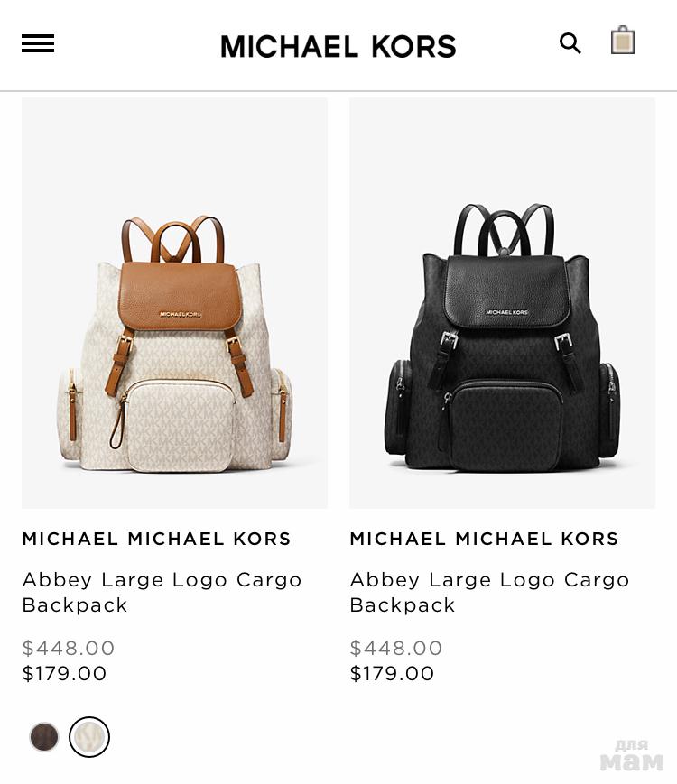Select the brown color swatch

click(x=44, y=737)
